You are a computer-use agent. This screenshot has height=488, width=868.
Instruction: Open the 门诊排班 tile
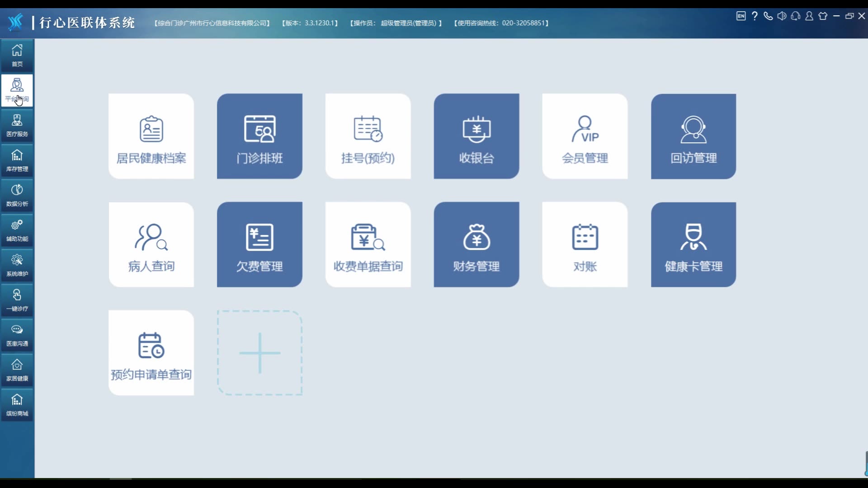click(259, 136)
